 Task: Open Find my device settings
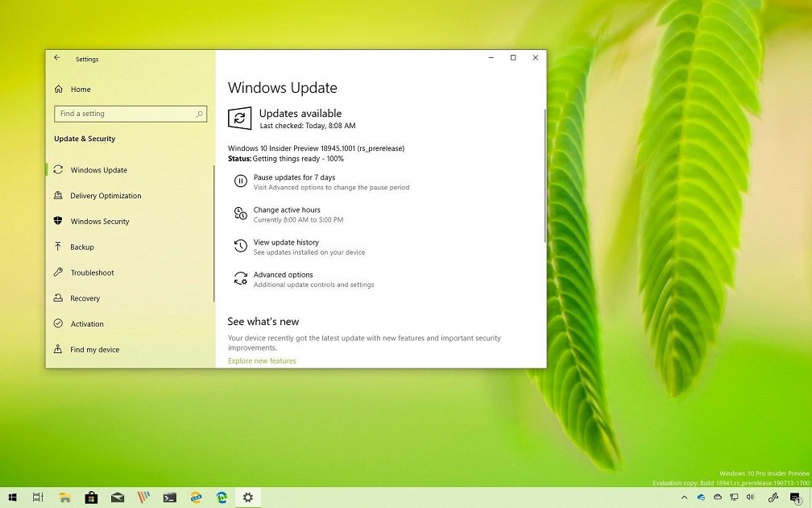click(94, 350)
